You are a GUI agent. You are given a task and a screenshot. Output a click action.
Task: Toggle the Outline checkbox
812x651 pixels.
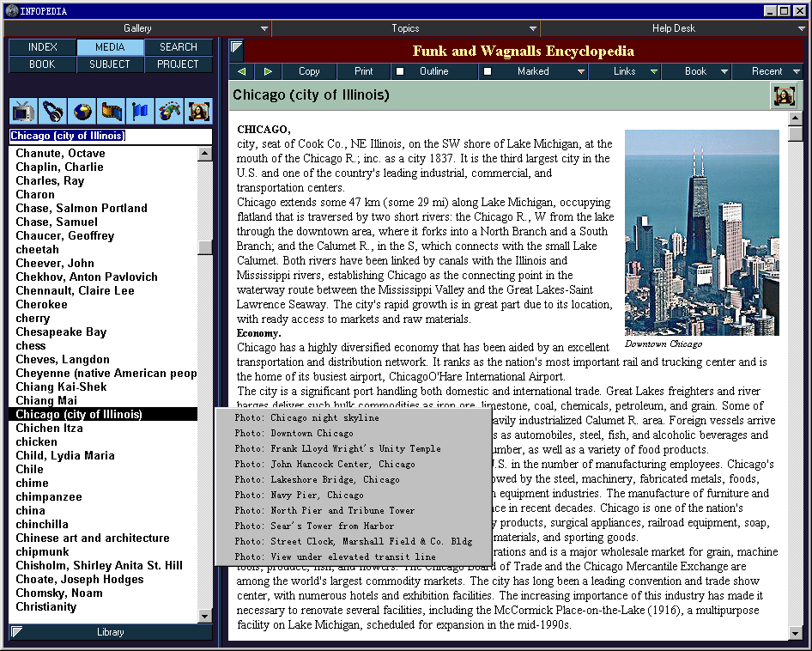(x=400, y=71)
